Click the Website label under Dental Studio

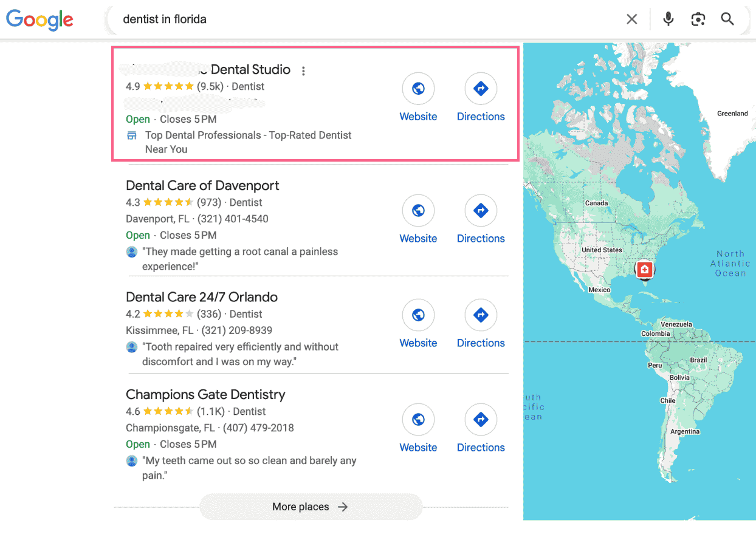tap(418, 117)
